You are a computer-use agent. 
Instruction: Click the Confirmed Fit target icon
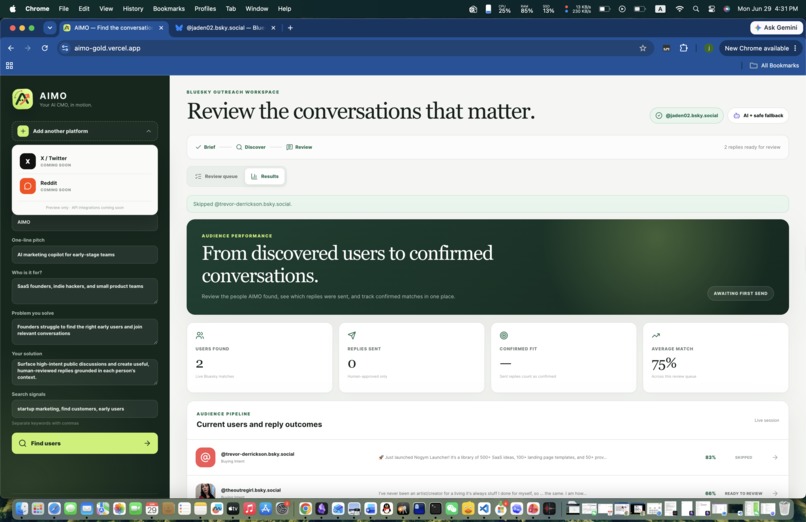tap(504, 335)
